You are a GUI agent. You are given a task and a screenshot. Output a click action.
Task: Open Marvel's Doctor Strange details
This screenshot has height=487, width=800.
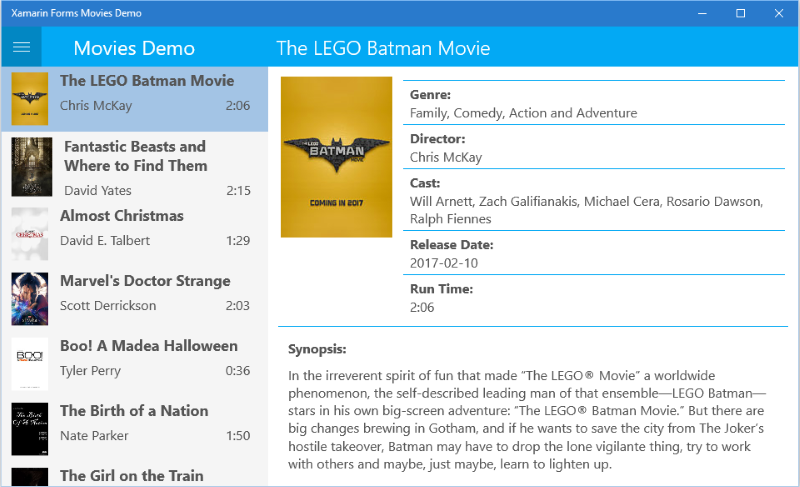click(x=135, y=299)
